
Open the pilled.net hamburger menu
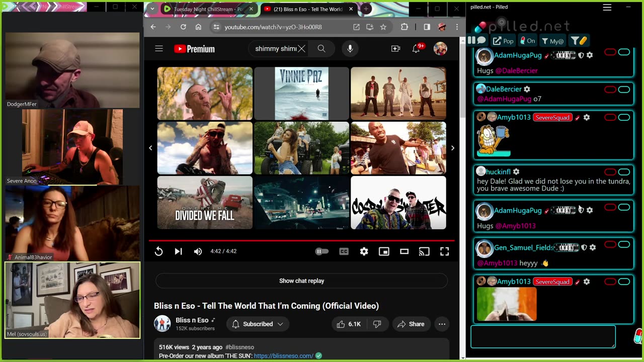coord(607,7)
